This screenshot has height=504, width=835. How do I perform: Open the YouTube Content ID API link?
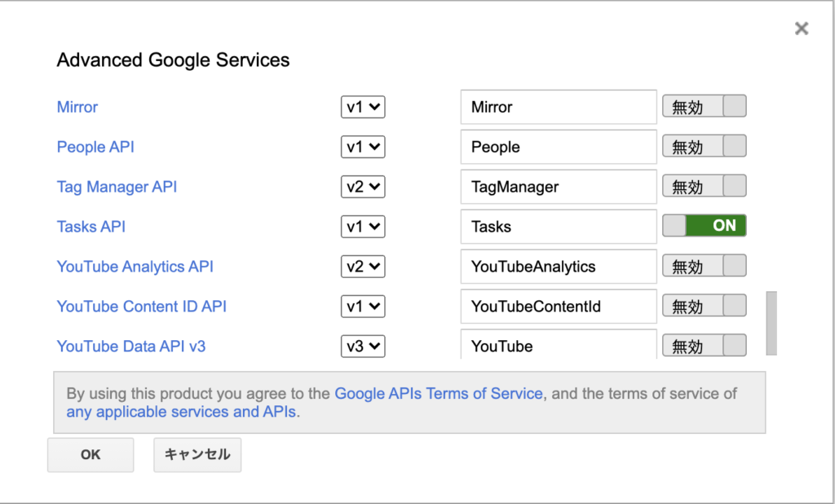tap(142, 307)
